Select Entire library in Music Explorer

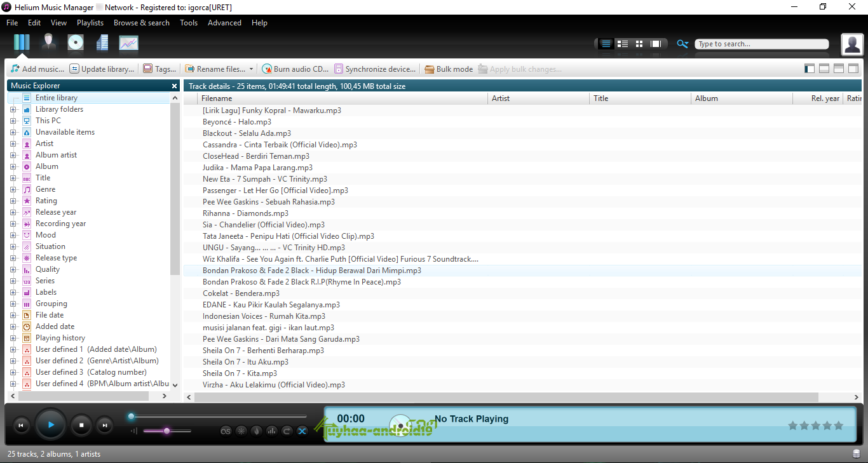point(57,98)
